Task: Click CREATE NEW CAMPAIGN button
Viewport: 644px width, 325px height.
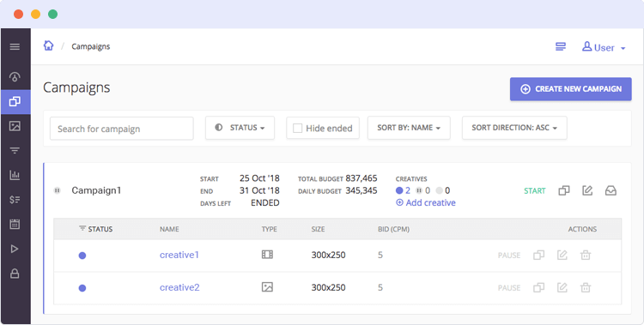Action: click(570, 89)
